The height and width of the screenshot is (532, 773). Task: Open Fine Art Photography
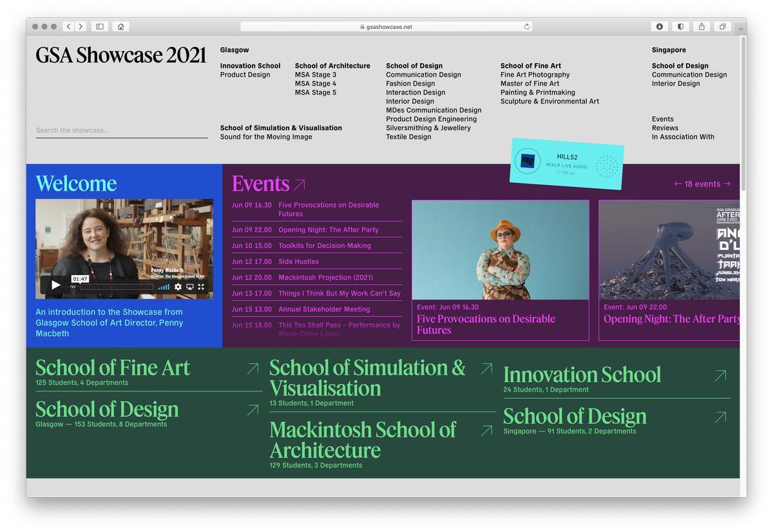(x=535, y=75)
